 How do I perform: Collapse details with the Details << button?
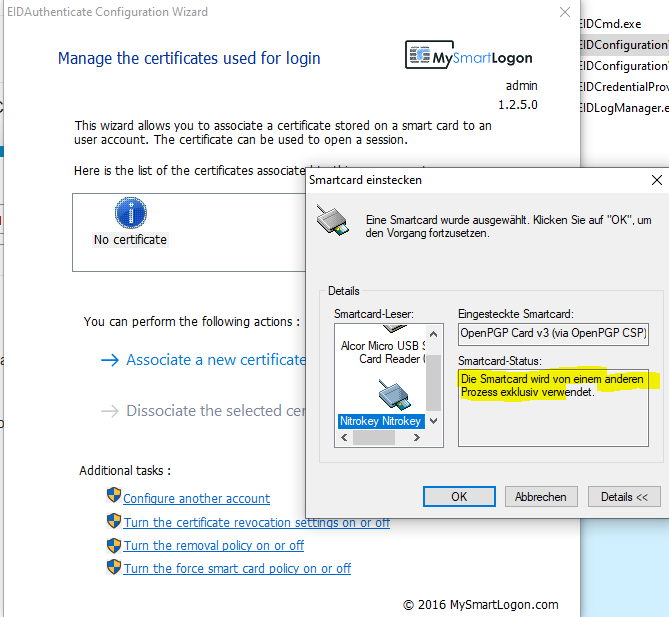(624, 497)
